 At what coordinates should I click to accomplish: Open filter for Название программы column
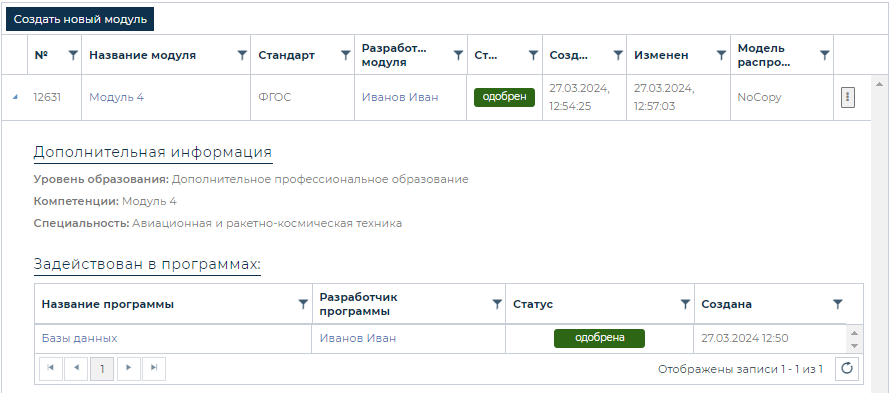pyautogui.click(x=304, y=304)
